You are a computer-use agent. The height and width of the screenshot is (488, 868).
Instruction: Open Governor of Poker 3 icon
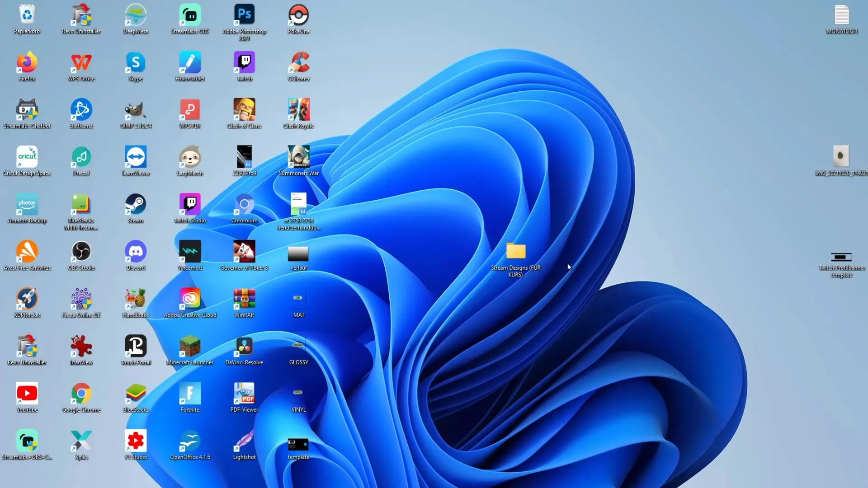[244, 252]
